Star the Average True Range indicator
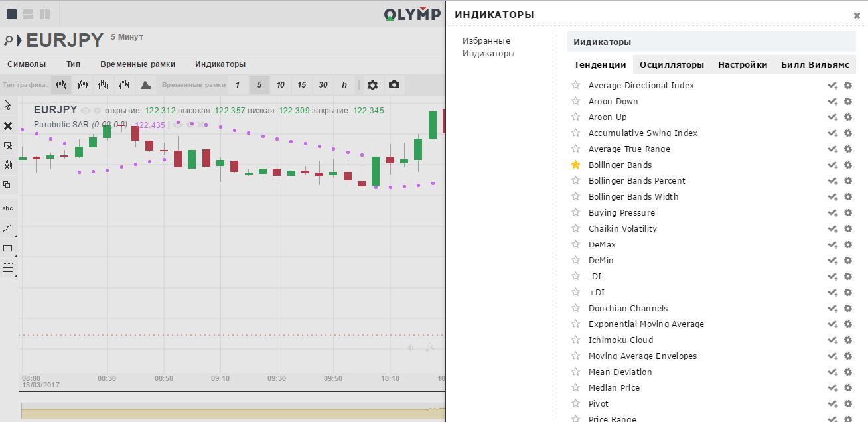Screen dimensions: 868x422 click(x=575, y=149)
